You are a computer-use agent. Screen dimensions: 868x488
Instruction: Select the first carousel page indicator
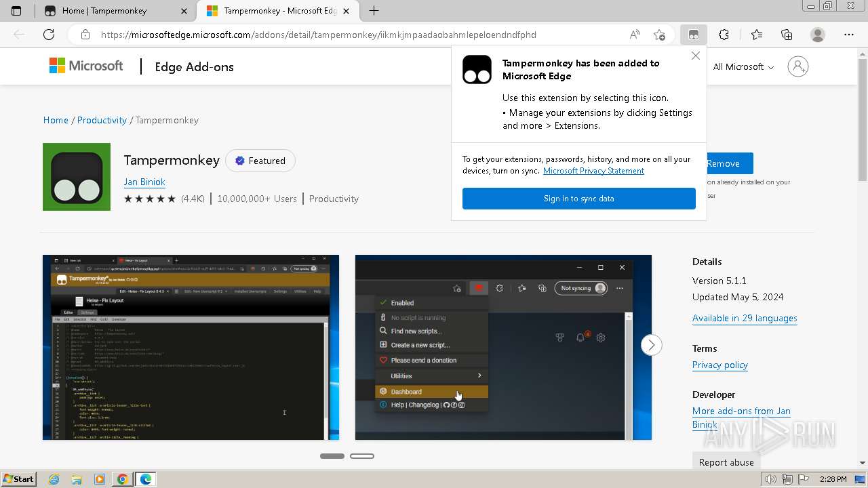coord(332,456)
